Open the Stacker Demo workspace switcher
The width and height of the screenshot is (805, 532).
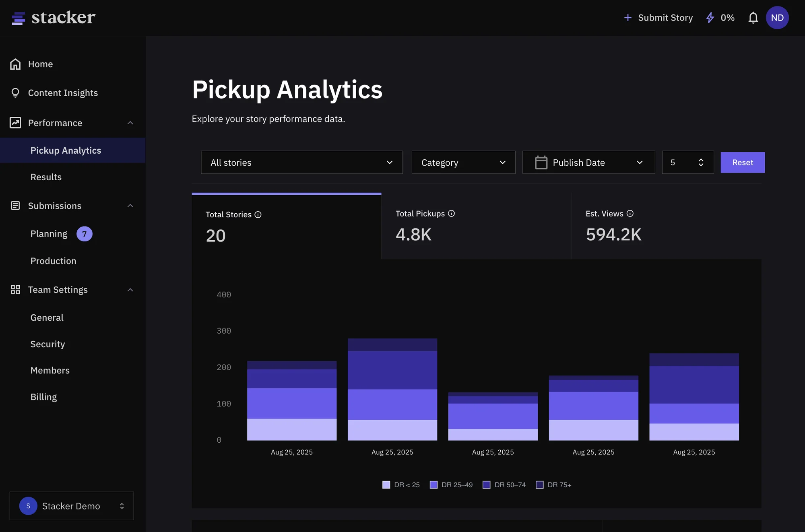72,506
